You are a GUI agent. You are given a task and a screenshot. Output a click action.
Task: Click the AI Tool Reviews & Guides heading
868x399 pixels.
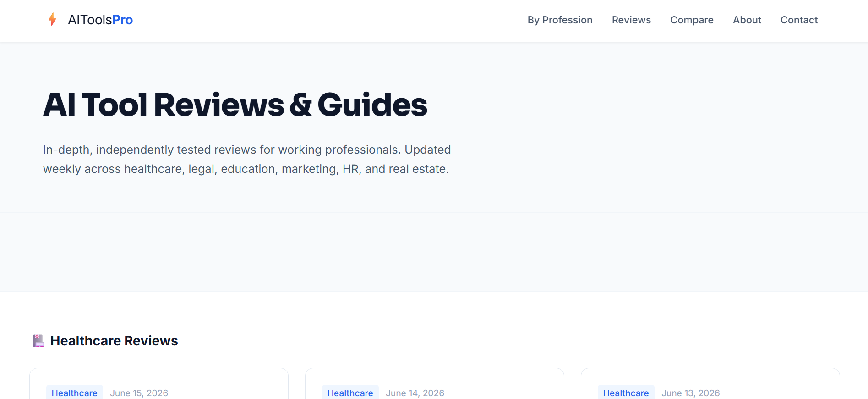[235, 105]
